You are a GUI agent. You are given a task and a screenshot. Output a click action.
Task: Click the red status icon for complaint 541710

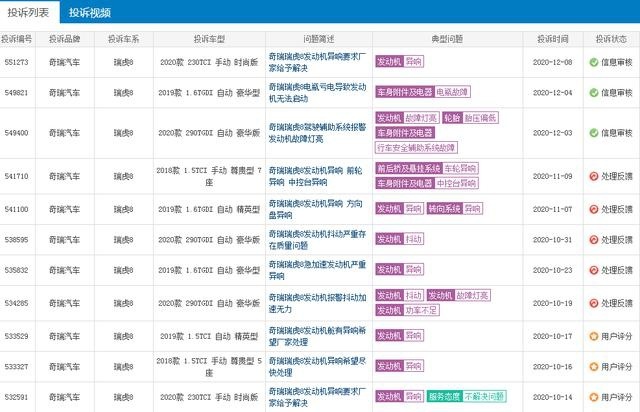[594, 176]
